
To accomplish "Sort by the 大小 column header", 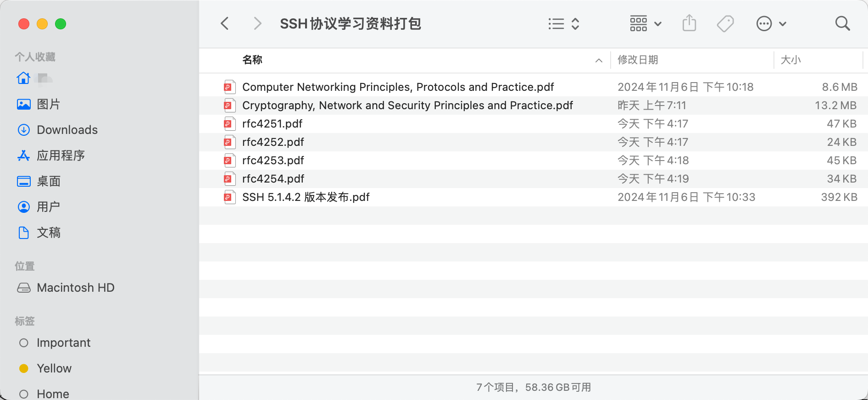I will (790, 60).
